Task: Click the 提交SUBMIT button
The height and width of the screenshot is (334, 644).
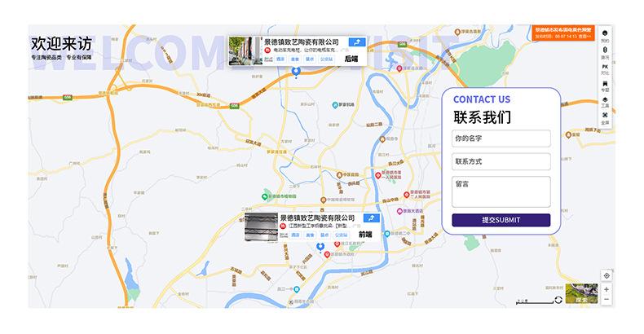Action: coord(501,220)
